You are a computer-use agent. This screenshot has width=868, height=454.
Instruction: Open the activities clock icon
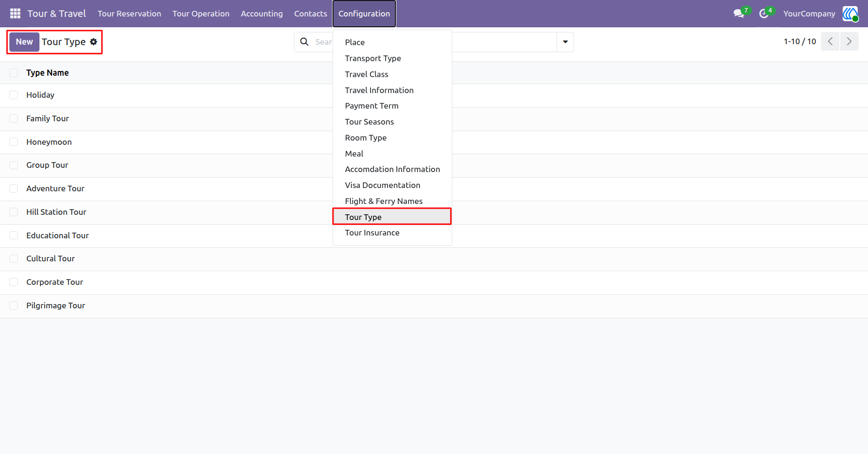click(x=764, y=14)
